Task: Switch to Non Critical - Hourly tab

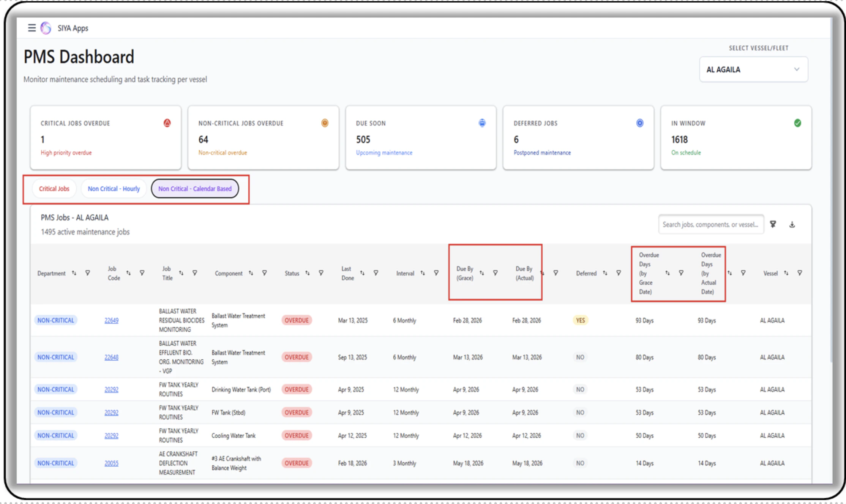Action: (114, 189)
